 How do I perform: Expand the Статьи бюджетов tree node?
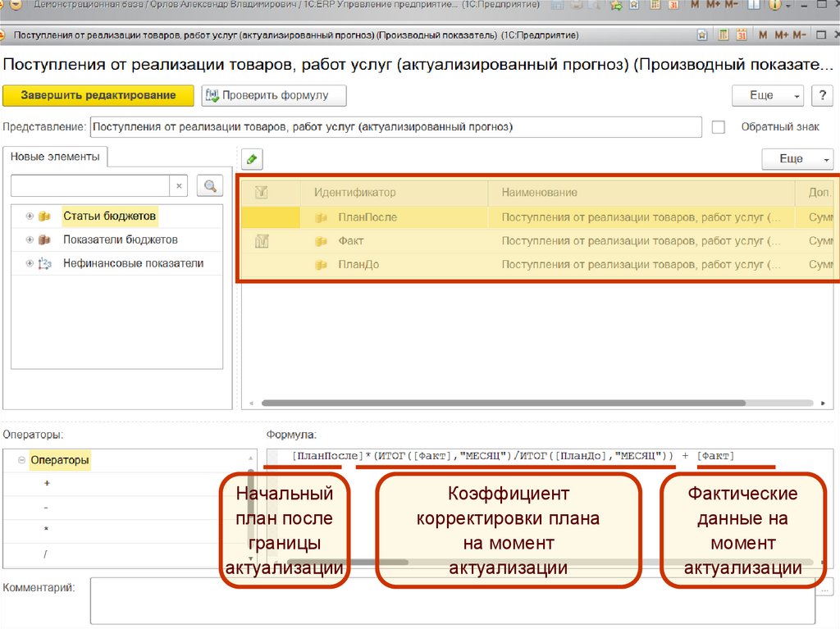(x=30, y=217)
